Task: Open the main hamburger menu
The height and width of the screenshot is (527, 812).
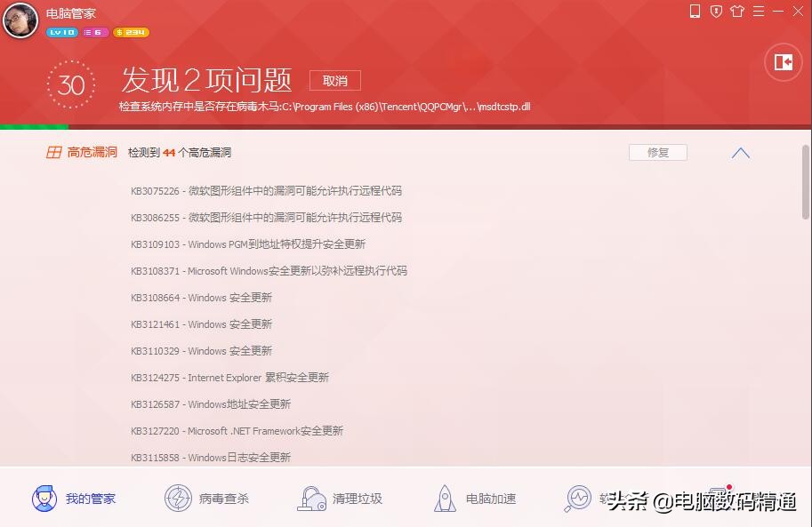Action: tap(758, 12)
